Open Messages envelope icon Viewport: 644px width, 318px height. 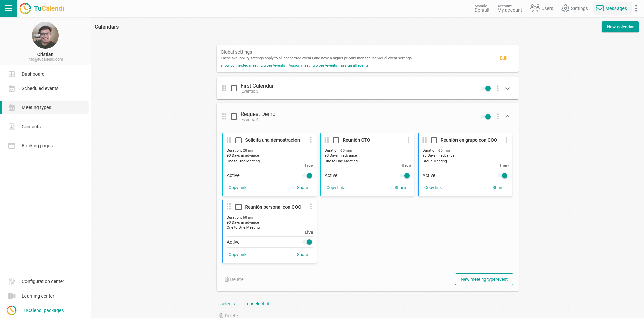click(x=600, y=8)
